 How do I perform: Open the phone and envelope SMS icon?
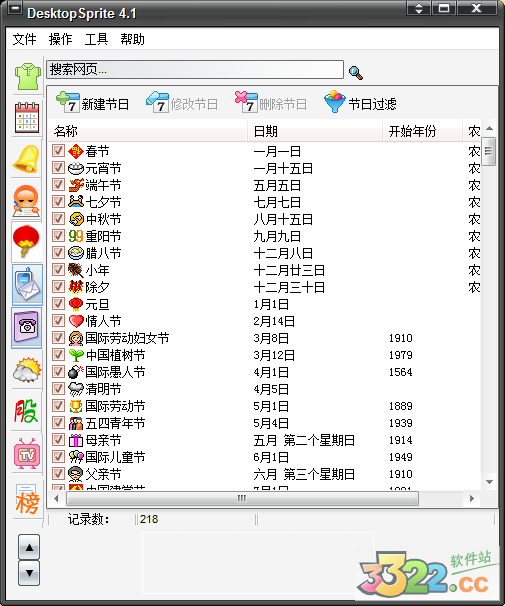(x=27, y=284)
